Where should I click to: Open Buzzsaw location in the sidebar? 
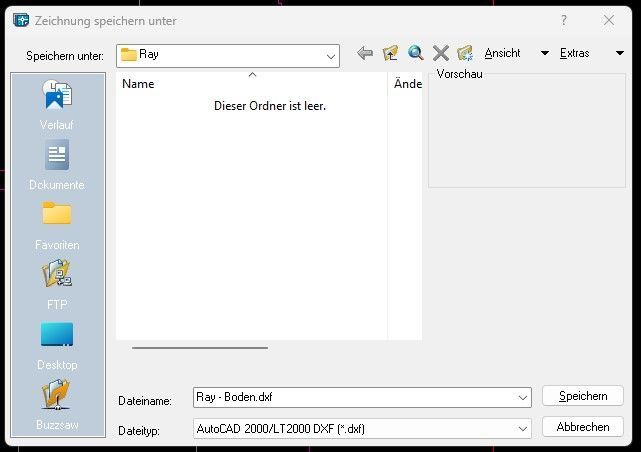[57, 405]
